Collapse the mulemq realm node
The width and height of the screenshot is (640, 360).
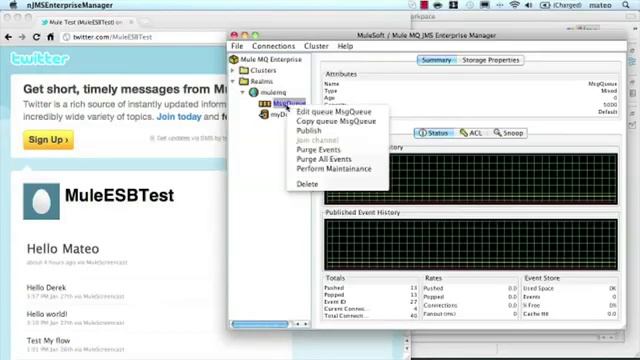pyautogui.click(x=243, y=93)
